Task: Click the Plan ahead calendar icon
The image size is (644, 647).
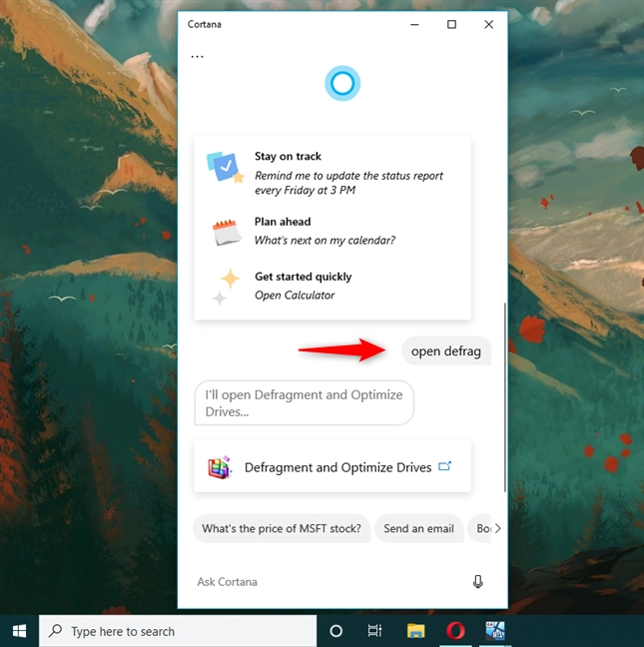Action: click(x=227, y=233)
